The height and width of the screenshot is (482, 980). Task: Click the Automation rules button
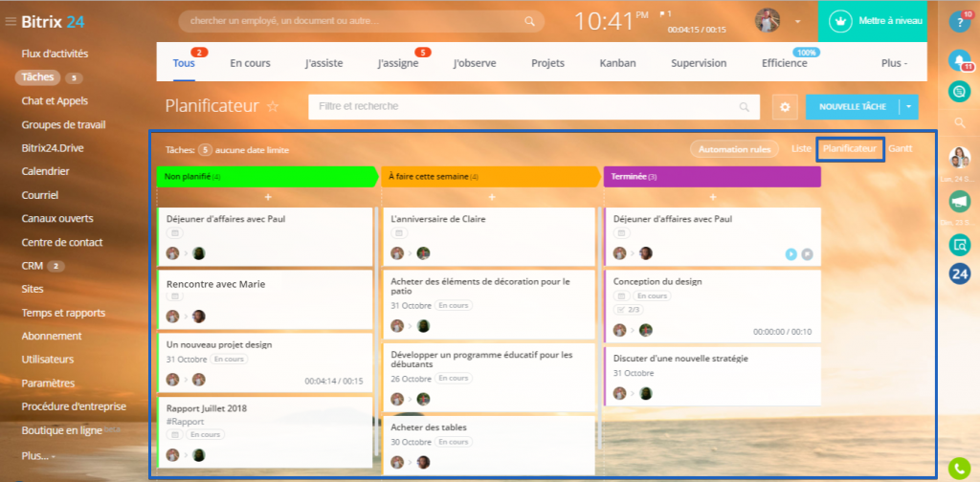click(734, 149)
